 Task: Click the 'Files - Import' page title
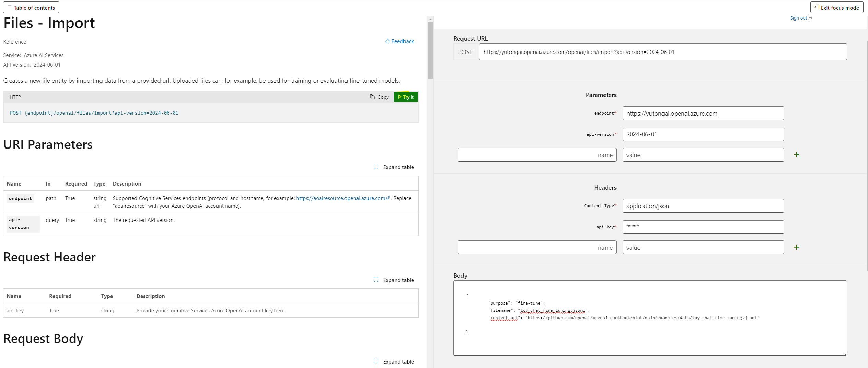tap(49, 23)
